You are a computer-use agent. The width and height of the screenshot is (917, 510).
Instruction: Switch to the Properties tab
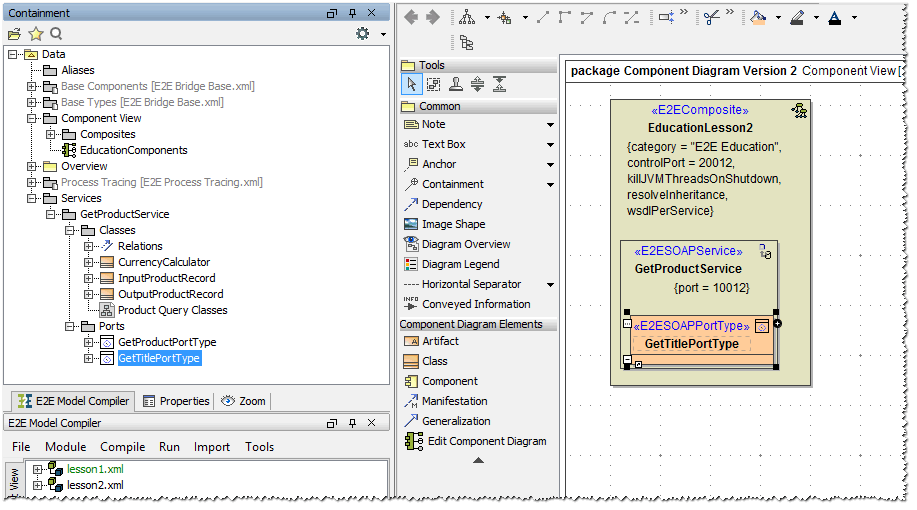pos(176,401)
